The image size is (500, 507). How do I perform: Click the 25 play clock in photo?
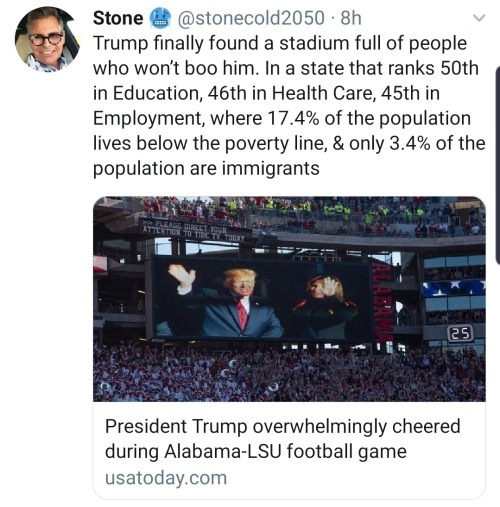click(461, 333)
